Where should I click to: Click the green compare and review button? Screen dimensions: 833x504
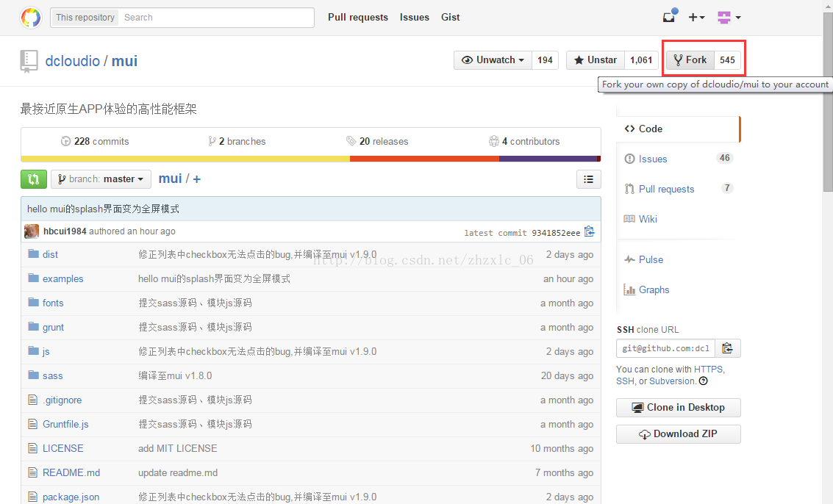(x=34, y=179)
